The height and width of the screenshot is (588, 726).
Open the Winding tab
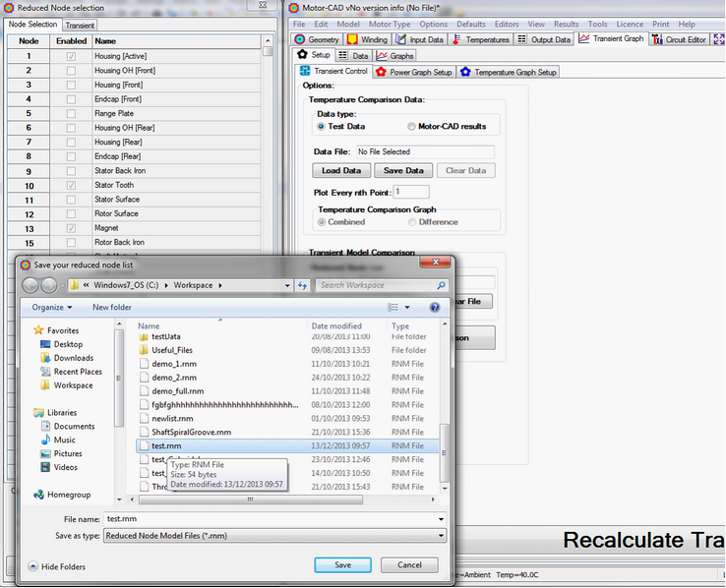point(367,39)
